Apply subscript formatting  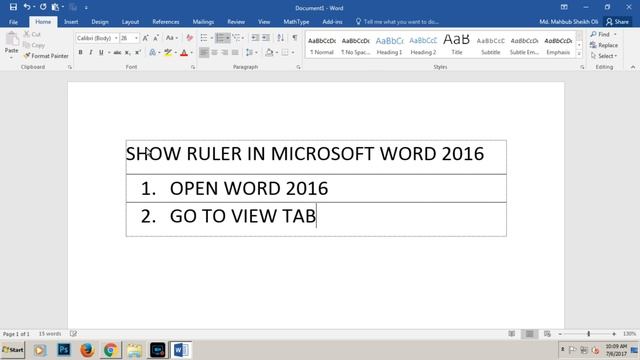click(x=128, y=53)
